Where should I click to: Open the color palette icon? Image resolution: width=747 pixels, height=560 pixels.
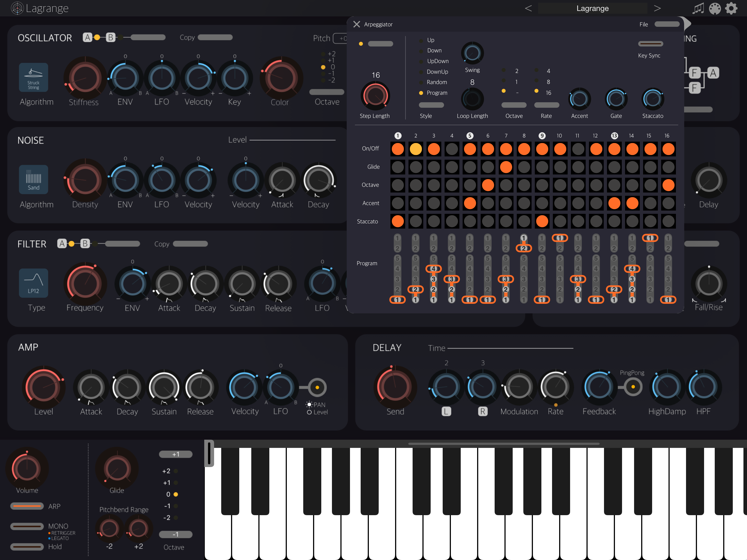click(x=714, y=8)
